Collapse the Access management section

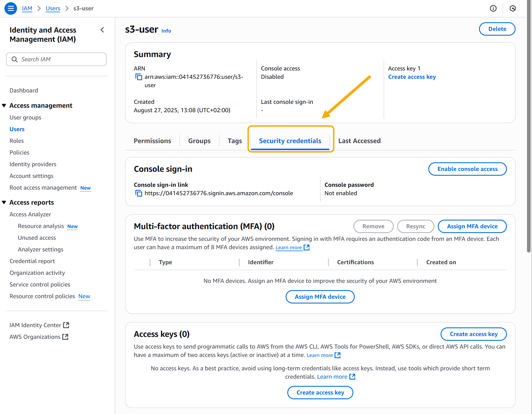4,106
